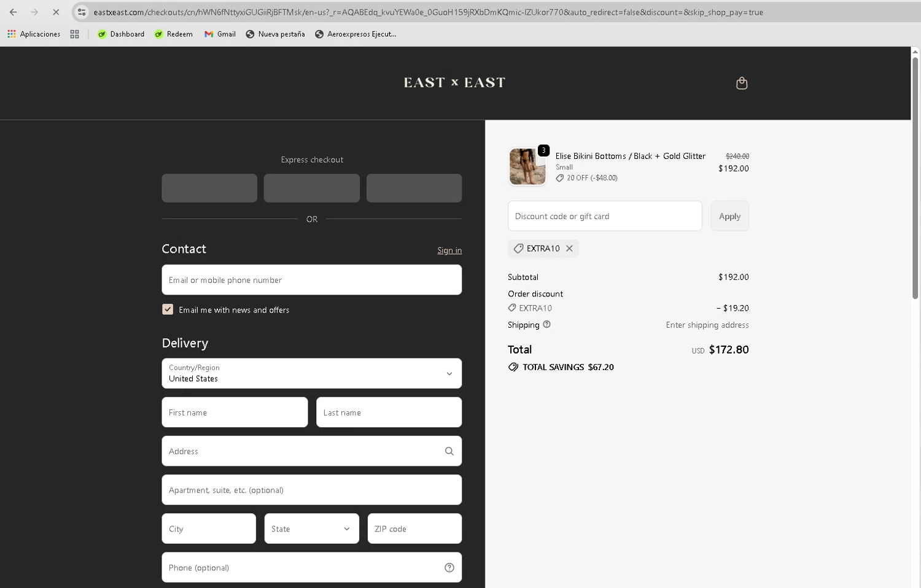
Task: Click the 20 OFF (-$48.00) discount label
Action: 592,178
